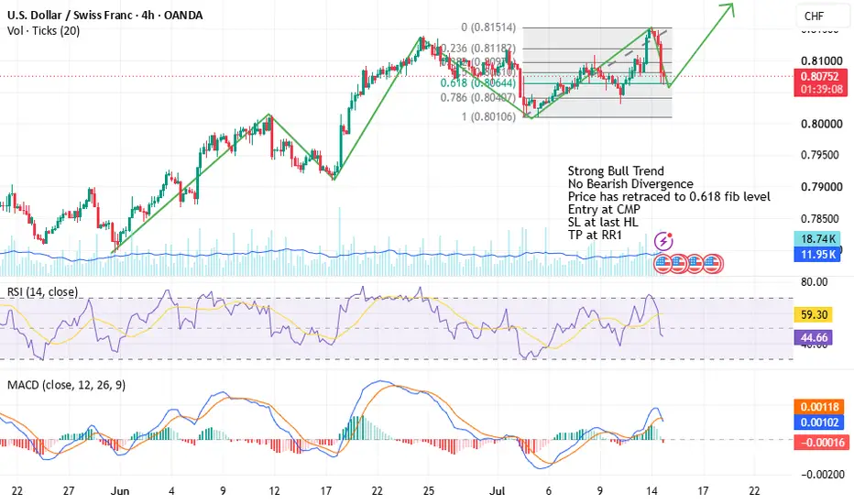Click the 'No Bearish Divergence' note line
Screen dimensions: 854x504
pyautogui.click(x=630, y=183)
